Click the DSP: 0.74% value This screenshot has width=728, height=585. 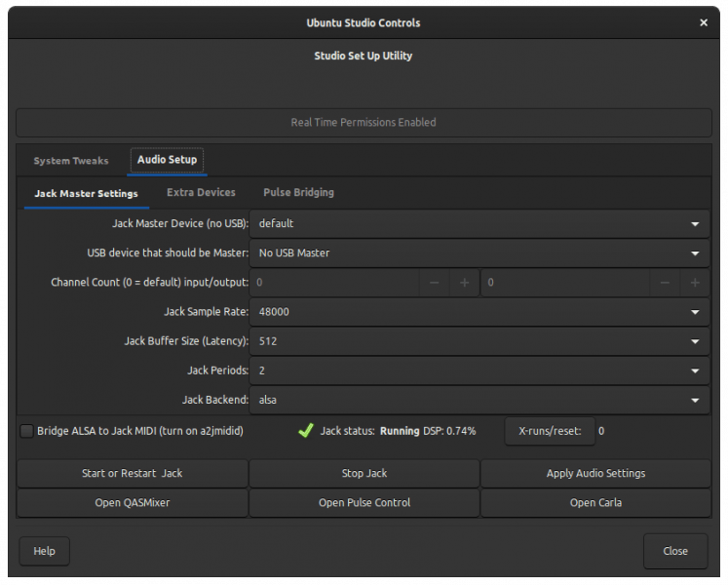(449, 431)
